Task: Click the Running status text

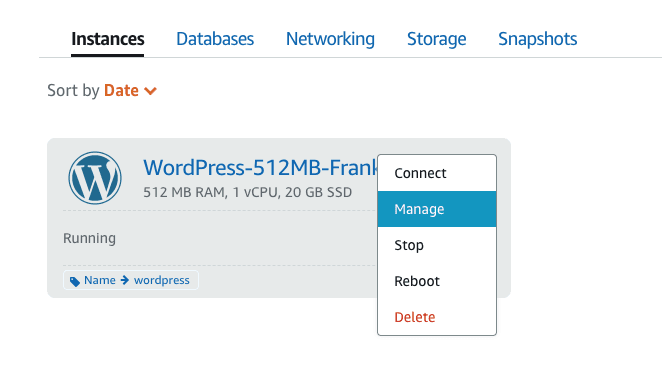Action: coord(90,238)
